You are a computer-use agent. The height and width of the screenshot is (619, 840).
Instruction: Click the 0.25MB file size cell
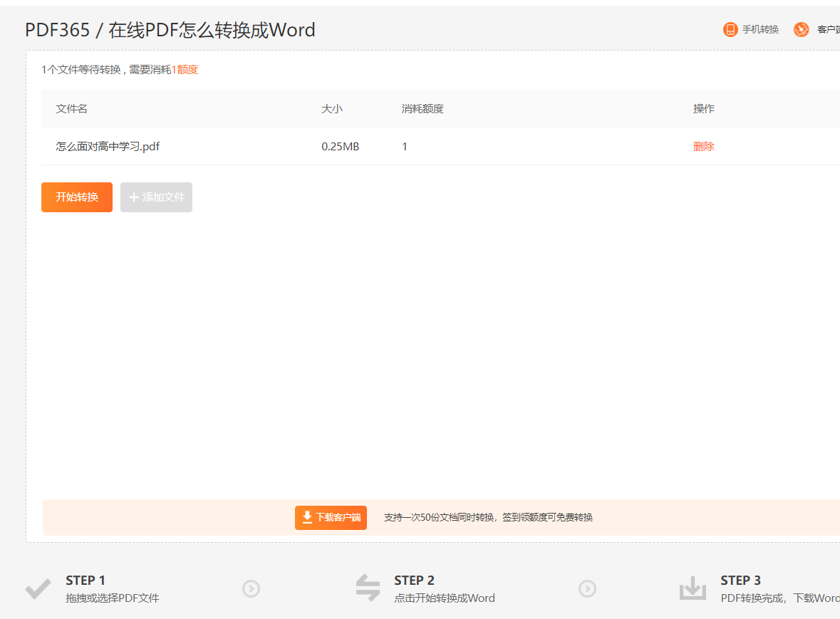point(340,147)
